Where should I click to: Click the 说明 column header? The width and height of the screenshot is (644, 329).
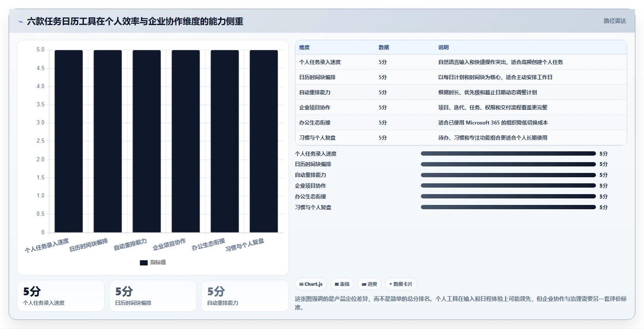pyautogui.click(x=443, y=48)
